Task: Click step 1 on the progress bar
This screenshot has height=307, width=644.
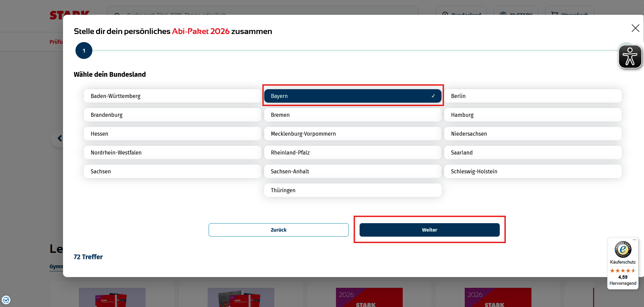Action: click(84, 50)
